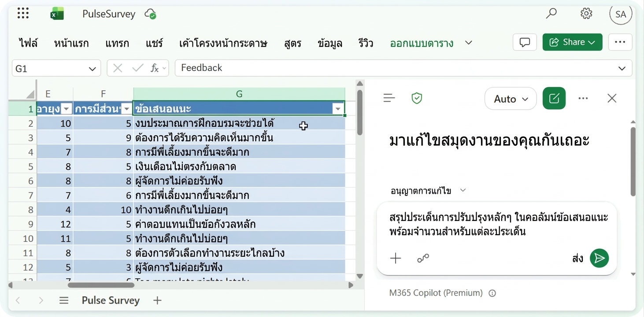Click the green Share button
The height and width of the screenshot is (317, 644).
point(572,42)
